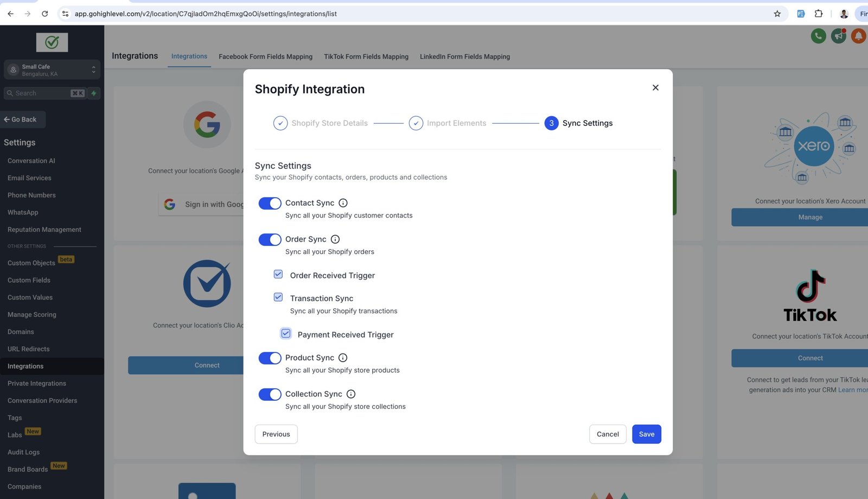868x499 pixels.
Task: Open the orange notifications bell
Action: [x=858, y=36]
